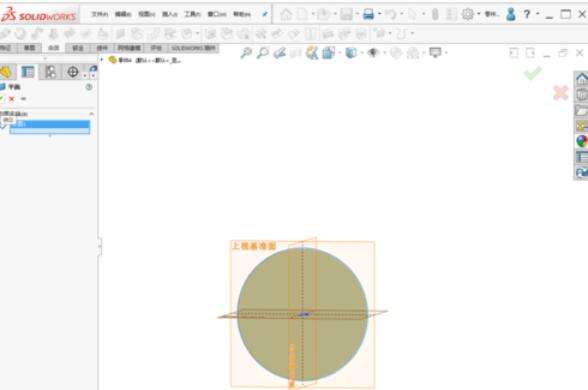Image resolution: width=588 pixels, height=390 pixels.
Task: Click the View Settings monitor icon
Action: coord(435,52)
